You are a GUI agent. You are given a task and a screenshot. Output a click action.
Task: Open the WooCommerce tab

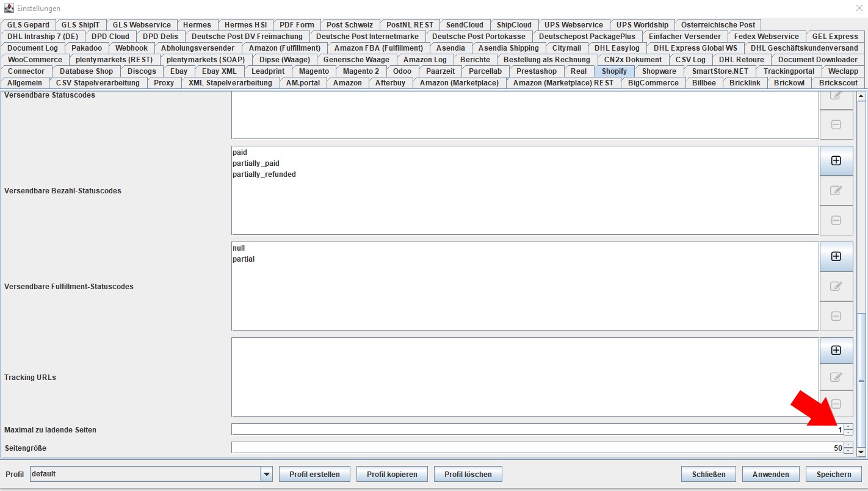35,60
